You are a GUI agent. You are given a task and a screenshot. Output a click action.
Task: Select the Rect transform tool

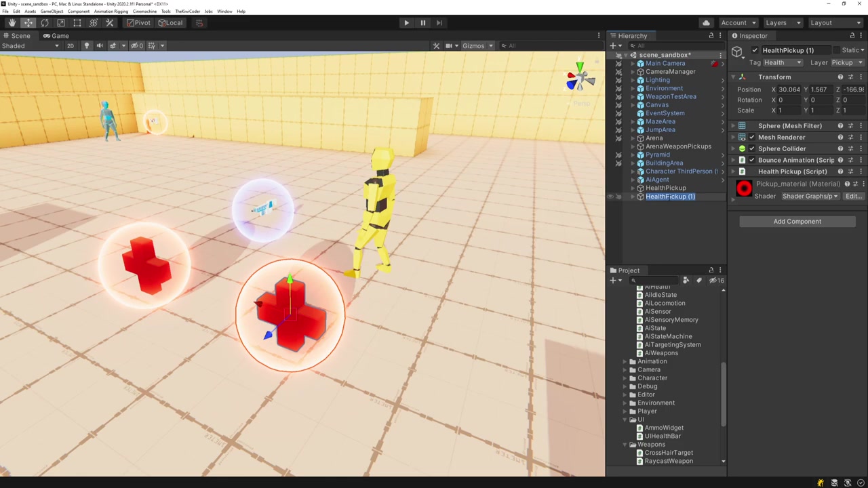pos(77,23)
